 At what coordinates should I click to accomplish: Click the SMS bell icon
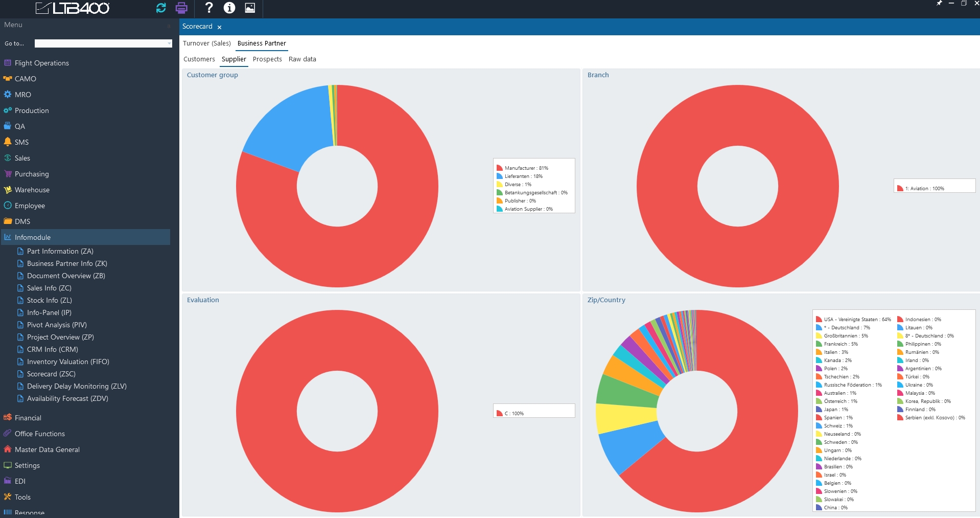click(x=8, y=142)
